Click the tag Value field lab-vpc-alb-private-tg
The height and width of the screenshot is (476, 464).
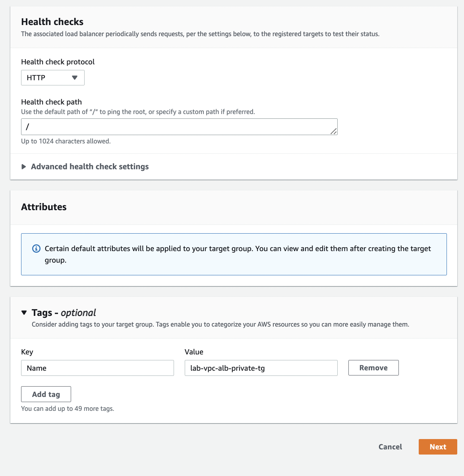261,368
